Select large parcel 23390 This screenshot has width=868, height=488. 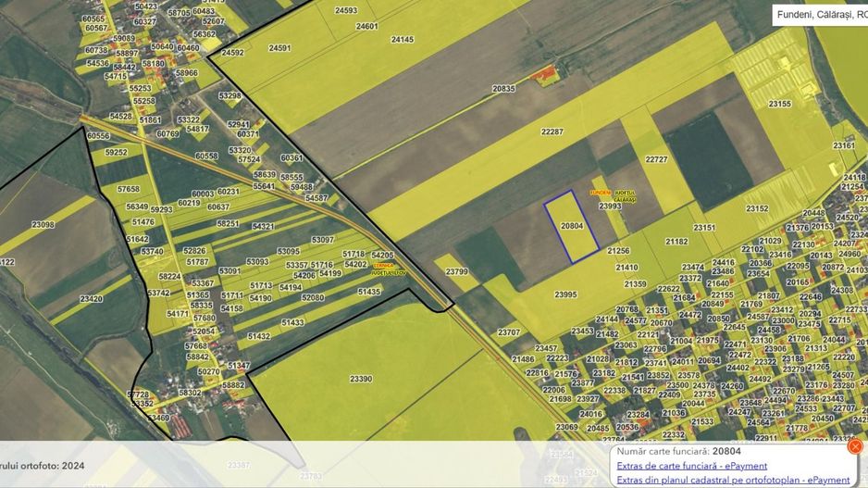tap(361, 379)
